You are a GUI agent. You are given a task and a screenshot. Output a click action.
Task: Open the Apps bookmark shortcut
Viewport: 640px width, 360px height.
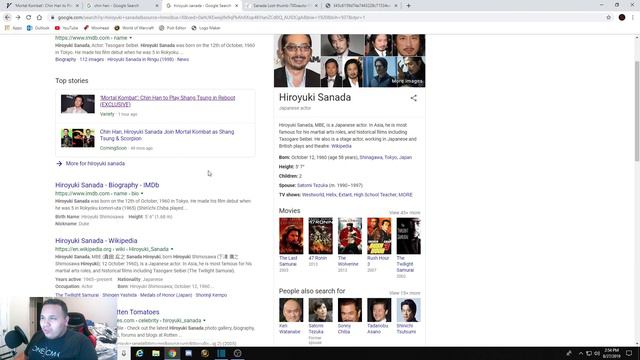pyautogui.click(x=13, y=28)
